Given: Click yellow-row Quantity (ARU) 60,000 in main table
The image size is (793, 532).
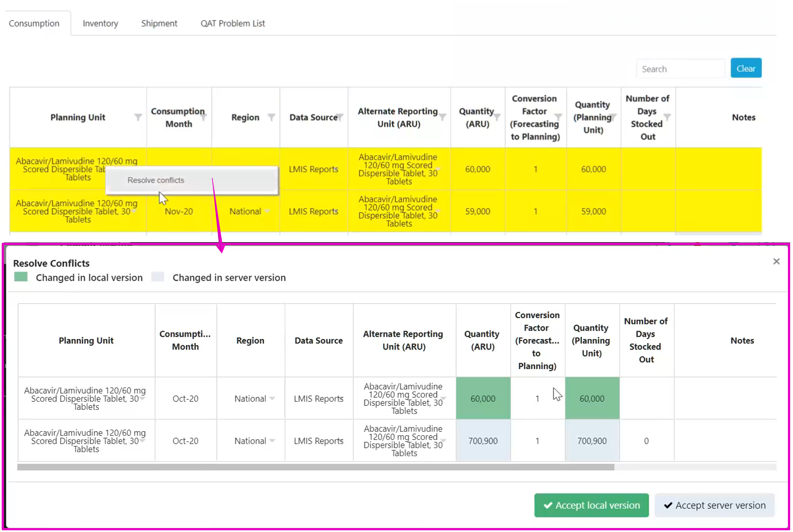Looking at the screenshot, I should [x=478, y=169].
